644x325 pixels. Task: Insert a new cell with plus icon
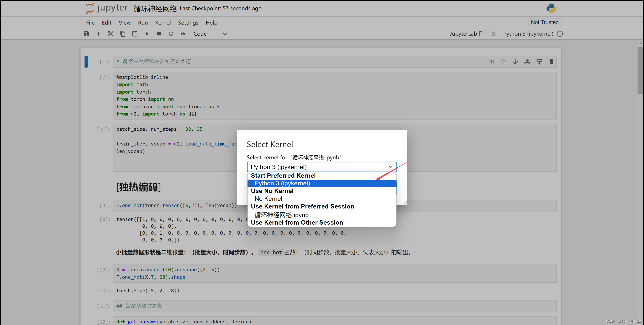tap(98, 34)
